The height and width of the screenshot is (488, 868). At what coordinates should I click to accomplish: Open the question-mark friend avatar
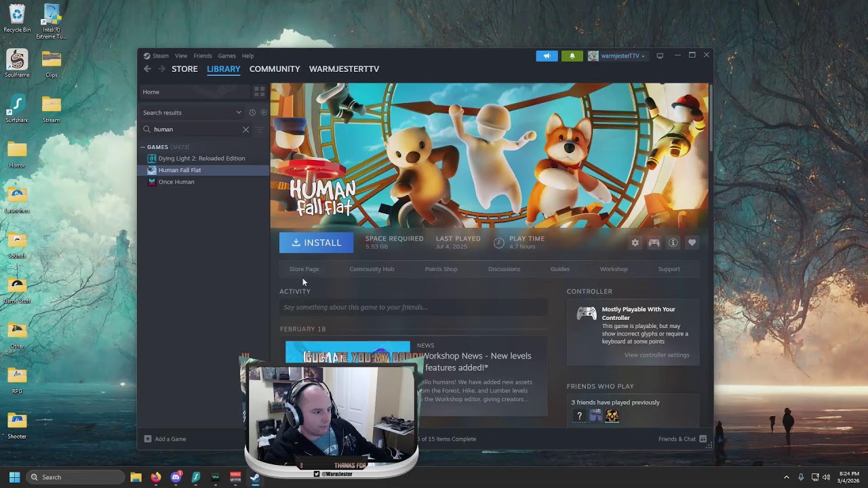579,416
